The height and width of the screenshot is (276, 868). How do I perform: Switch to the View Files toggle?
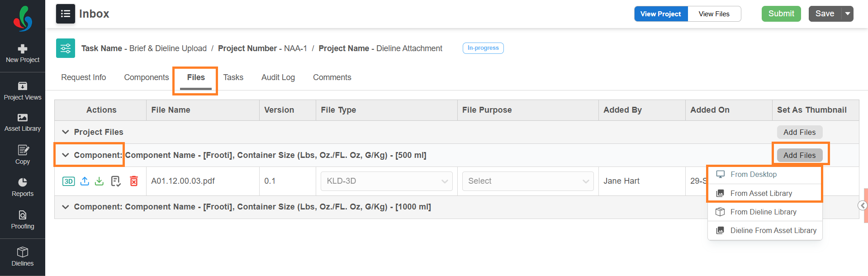(x=714, y=14)
